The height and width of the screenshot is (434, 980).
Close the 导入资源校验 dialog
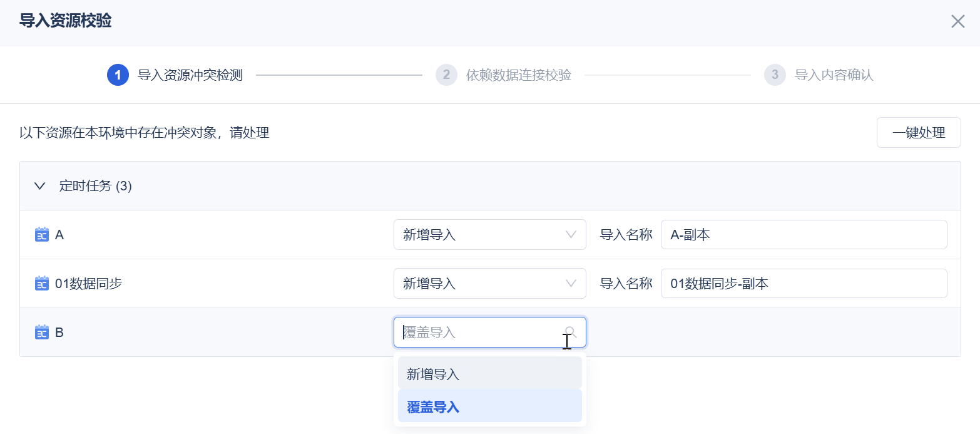click(957, 22)
